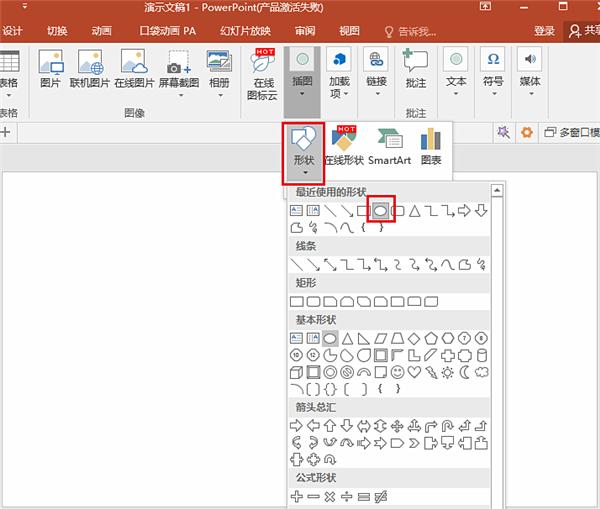
Task: Select the cylinder (can) basic shape
Action: [482, 355]
